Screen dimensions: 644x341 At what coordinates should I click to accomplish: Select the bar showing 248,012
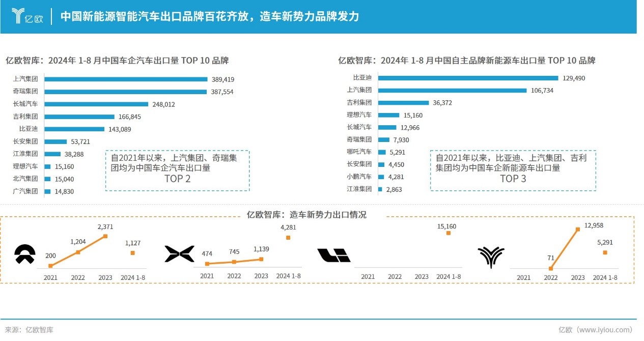[96, 104]
